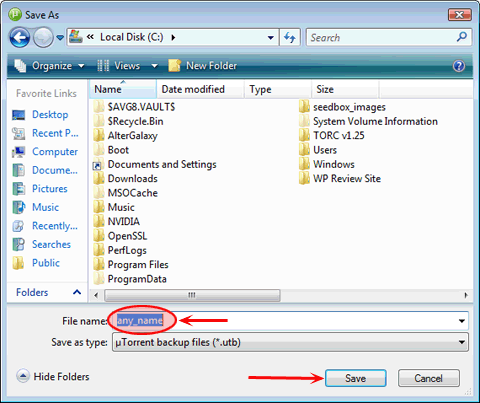Click the Computer icon in sidebar
480x403 pixels.
tap(19, 152)
